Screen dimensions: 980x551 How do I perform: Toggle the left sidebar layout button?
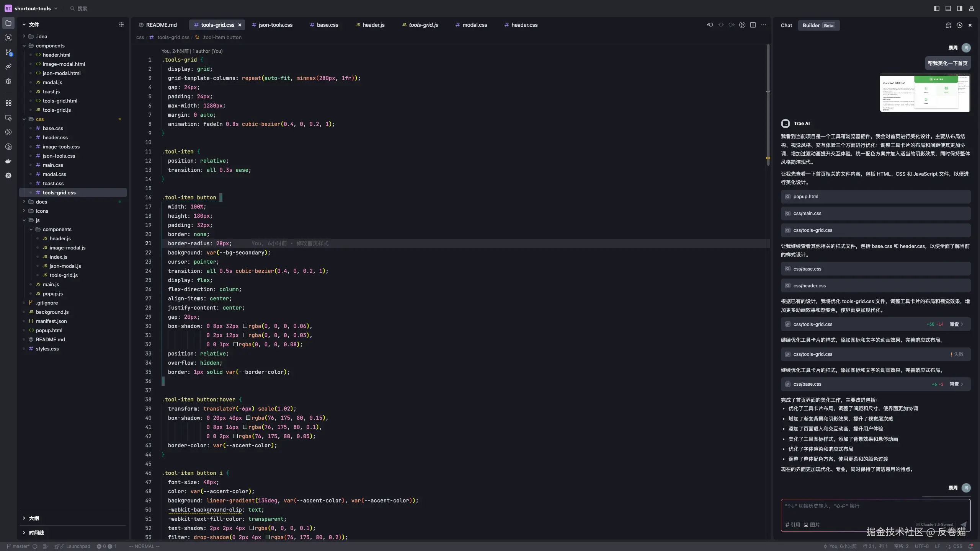(x=937, y=8)
